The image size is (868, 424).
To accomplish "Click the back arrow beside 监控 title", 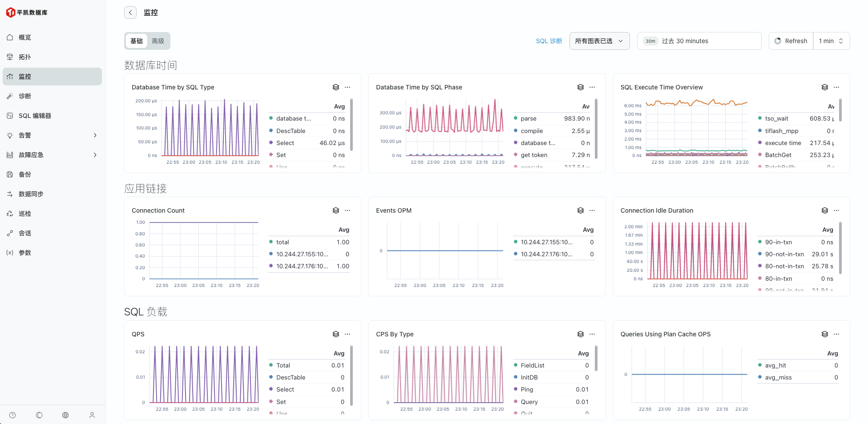I will [x=130, y=12].
